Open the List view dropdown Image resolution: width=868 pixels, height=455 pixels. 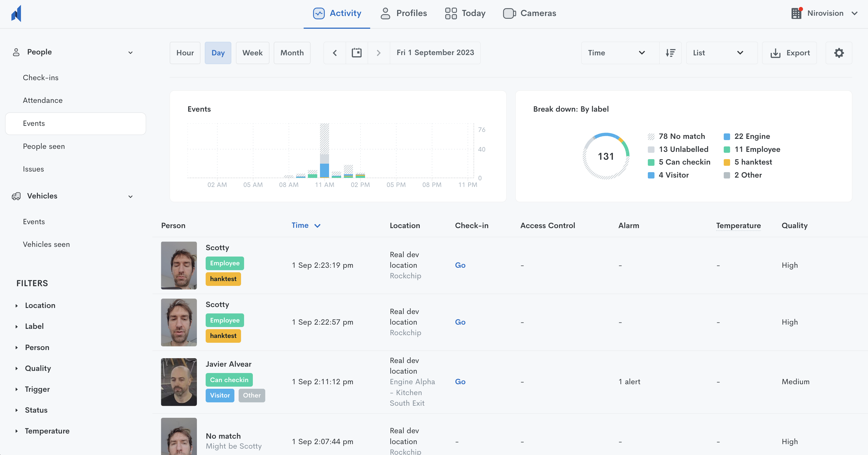(721, 53)
